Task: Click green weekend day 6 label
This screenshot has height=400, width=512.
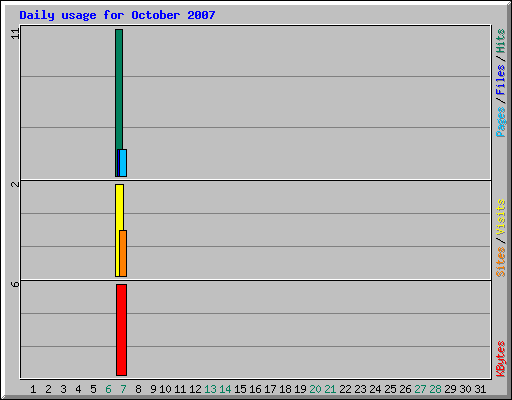Action: (x=108, y=389)
